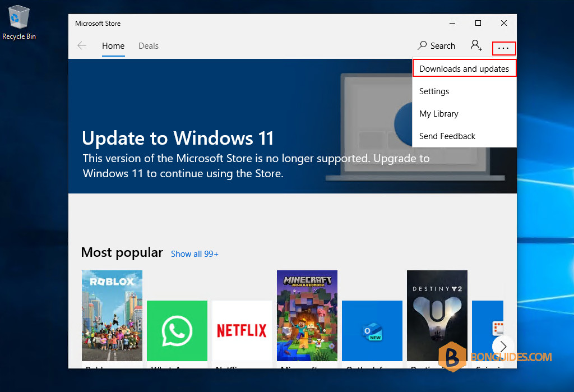Open the Netflix app tile

pyautogui.click(x=242, y=331)
